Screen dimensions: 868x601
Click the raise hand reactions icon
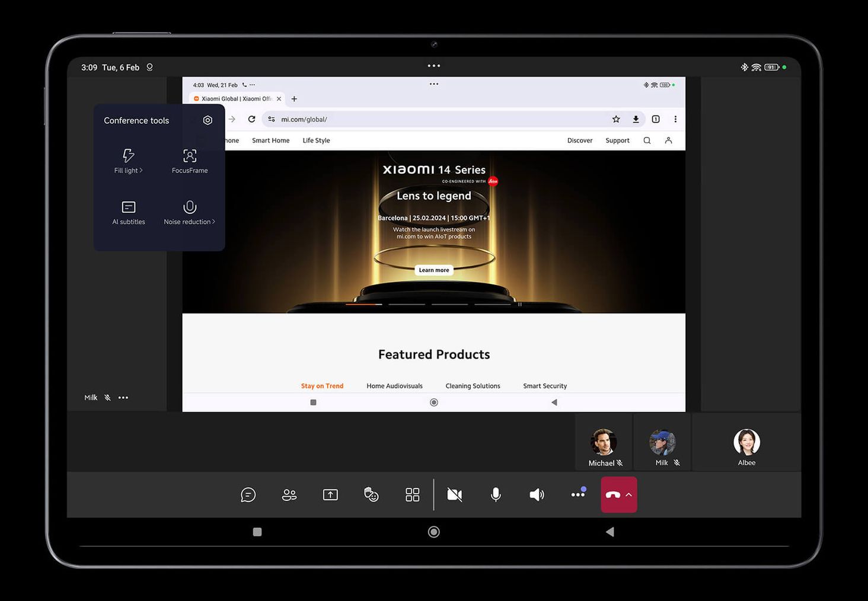[371, 495]
